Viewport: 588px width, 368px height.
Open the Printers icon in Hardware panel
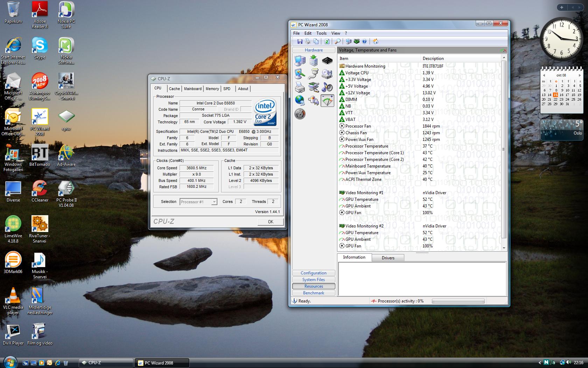click(x=300, y=87)
